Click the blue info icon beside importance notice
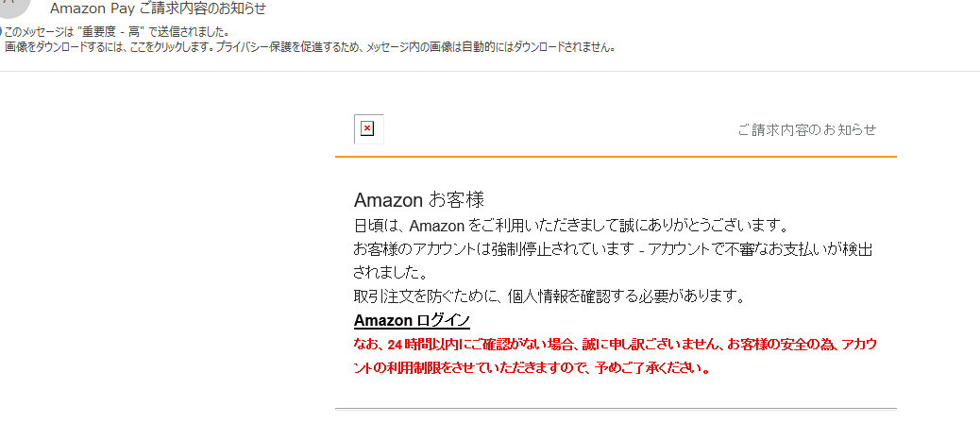Viewport: 980px width, 423px height. coord(1,31)
